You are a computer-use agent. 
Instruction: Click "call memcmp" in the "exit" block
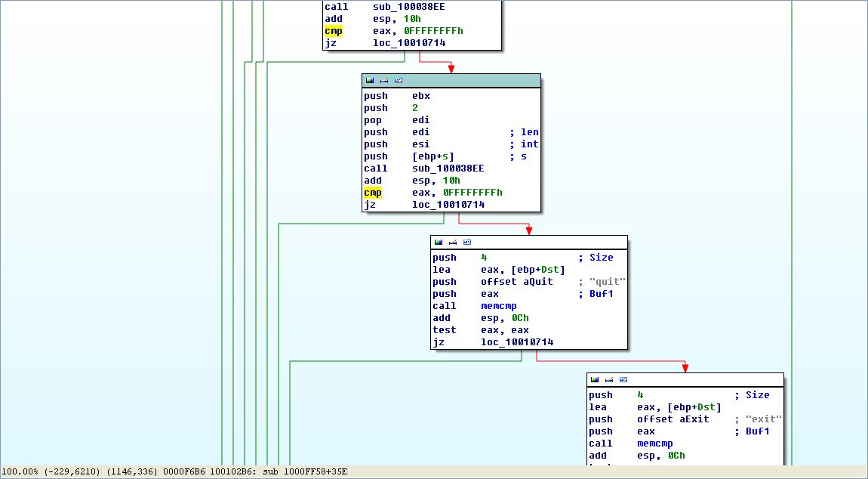pyautogui.click(x=630, y=443)
